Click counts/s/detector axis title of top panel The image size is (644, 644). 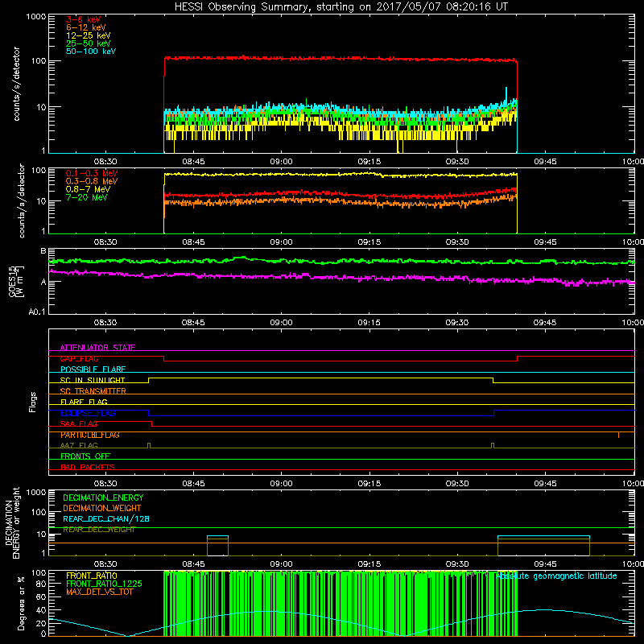tap(16, 84)
